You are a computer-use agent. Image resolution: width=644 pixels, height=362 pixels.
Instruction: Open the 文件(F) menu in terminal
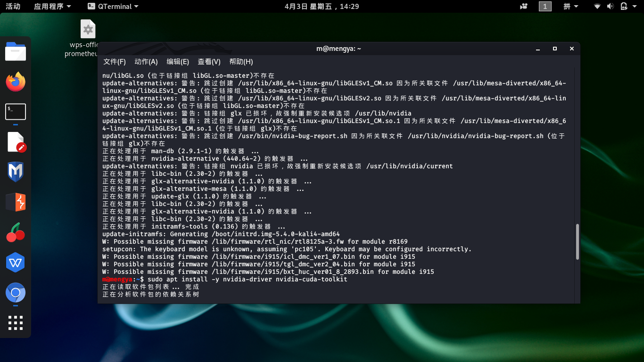[115, 62]
